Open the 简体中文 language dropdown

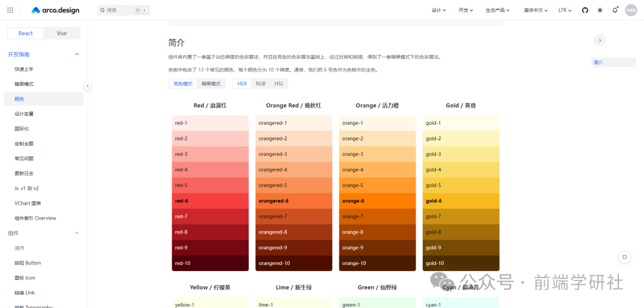(x=535, y=10)
